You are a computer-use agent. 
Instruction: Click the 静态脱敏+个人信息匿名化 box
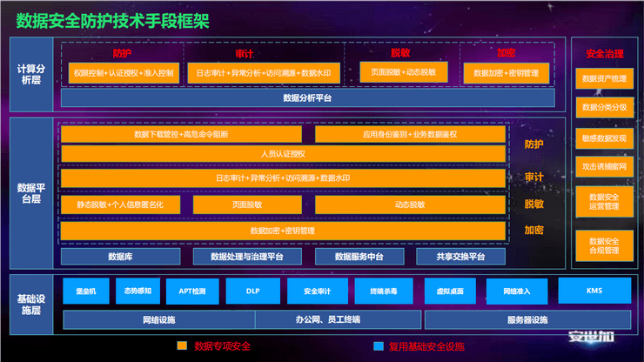tap(120, 204)
